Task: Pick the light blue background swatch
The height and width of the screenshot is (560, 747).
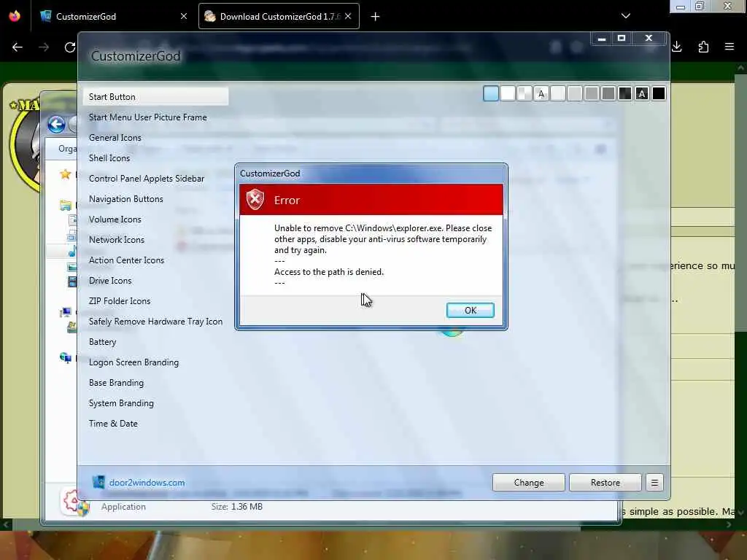Action: tap(491, 93)
